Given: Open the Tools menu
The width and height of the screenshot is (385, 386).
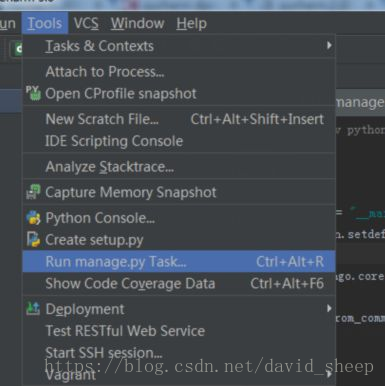Looking at the screenshot, I should (x=45, y=23).
